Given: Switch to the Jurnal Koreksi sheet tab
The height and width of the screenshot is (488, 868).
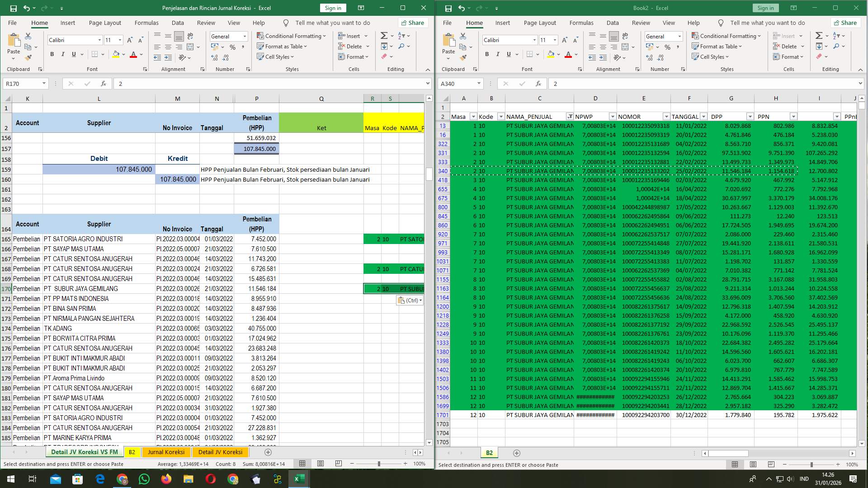Looking at the screenshot, I should pos(166,452).
